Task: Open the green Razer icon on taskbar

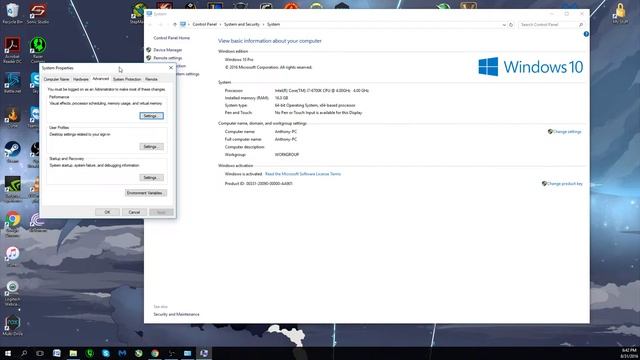Action: (90, 353)
